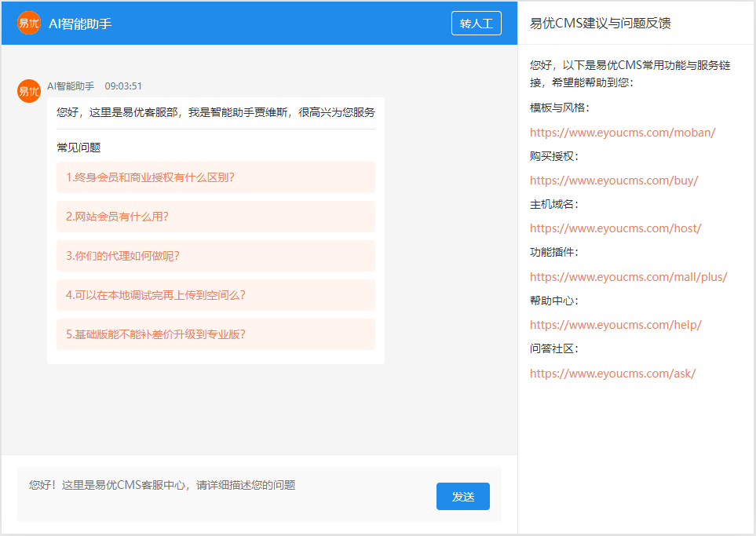This screenshot has width=756, height=536.
Task: Open the eyoucms buy authorization link
Action: 614,180
